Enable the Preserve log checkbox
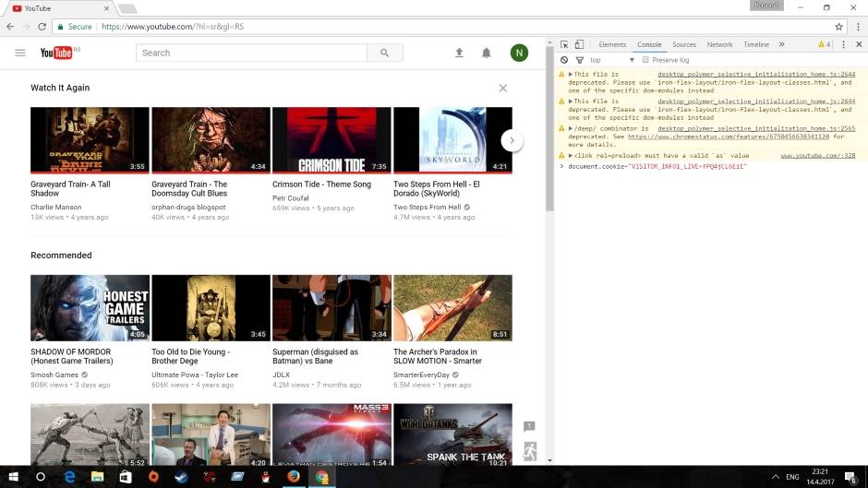This screenshot has height=488, width=868. click(645, 60)
